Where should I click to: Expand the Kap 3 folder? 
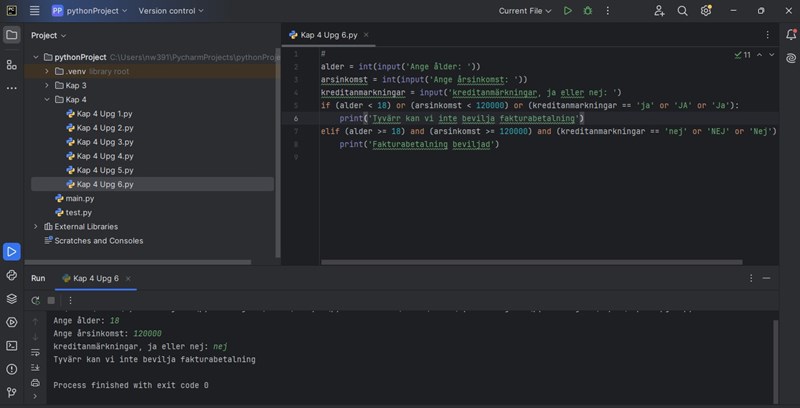47,86
